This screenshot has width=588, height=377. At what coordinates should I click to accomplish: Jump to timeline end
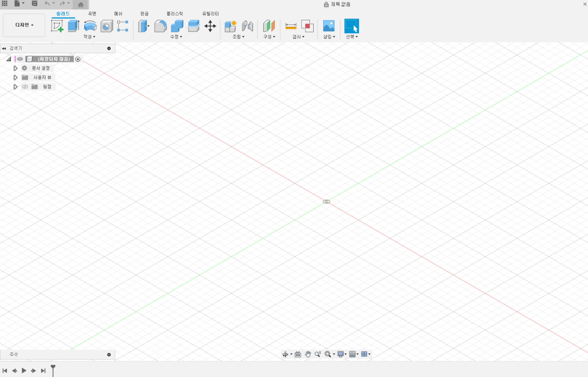pos(43,371)
